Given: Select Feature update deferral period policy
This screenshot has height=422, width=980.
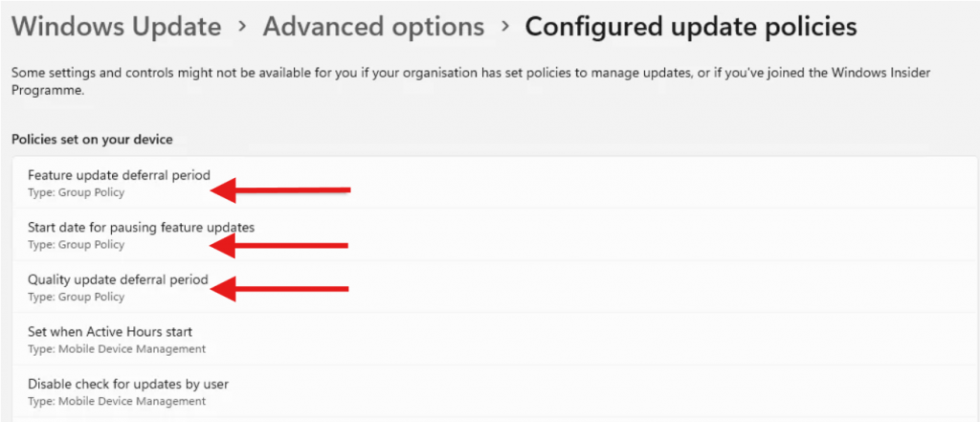Looking at the screenshot, I should click(119, 176).
